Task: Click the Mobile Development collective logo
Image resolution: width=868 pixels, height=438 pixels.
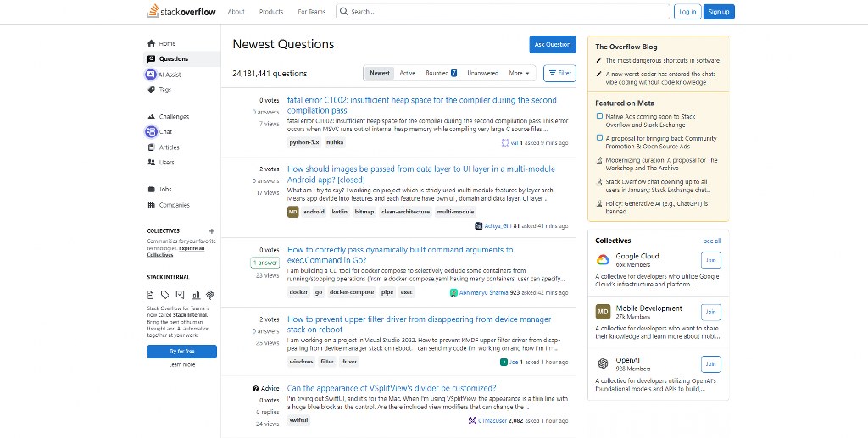Action: coord(603,312)
